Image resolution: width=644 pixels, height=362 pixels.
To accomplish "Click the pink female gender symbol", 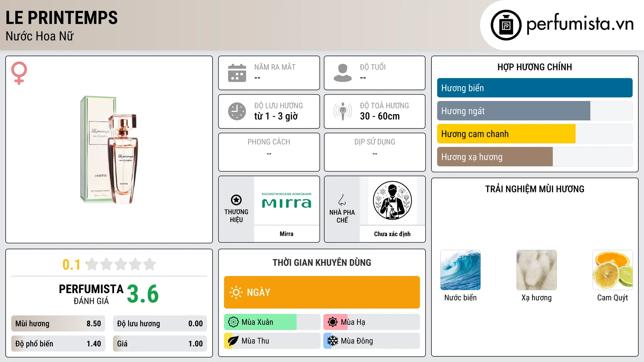I will click(x=19, y=73).
